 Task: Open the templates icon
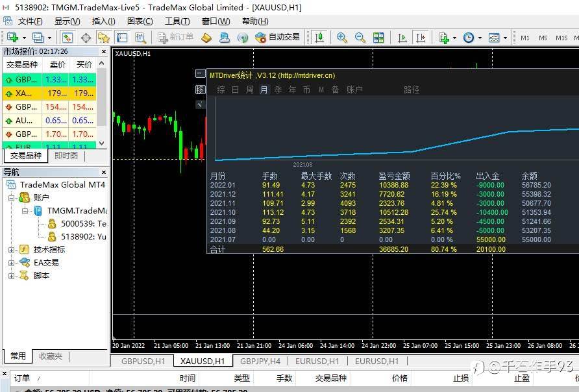494,37
